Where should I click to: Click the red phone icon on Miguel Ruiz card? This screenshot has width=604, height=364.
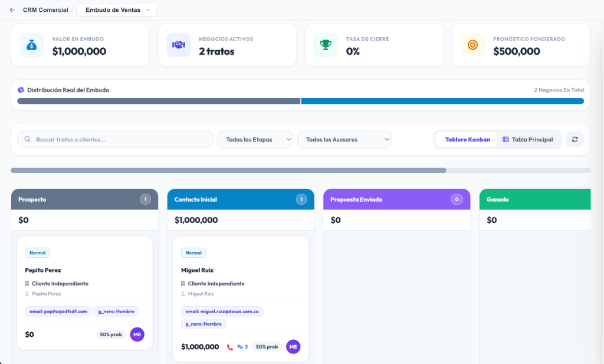[x=230, y=347]
